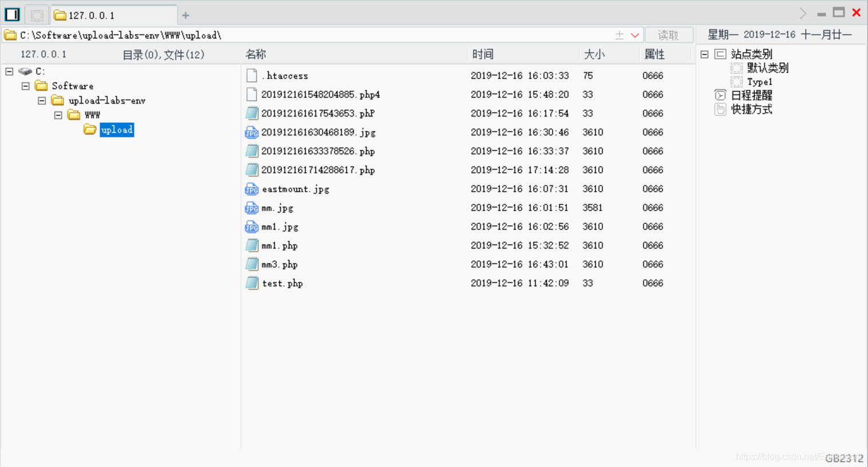Select eastmount.jpg image icon

pyautogui.click(x=252, y=189)
